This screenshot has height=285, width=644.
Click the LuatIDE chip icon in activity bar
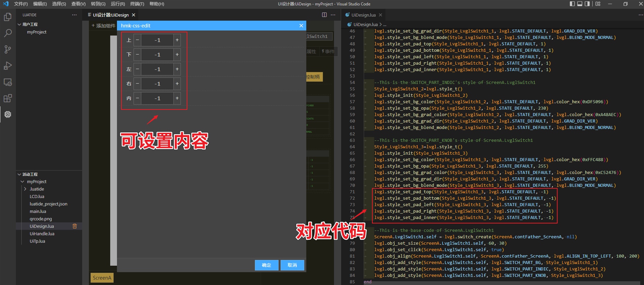pyautogui.click(x=8, y=114)
